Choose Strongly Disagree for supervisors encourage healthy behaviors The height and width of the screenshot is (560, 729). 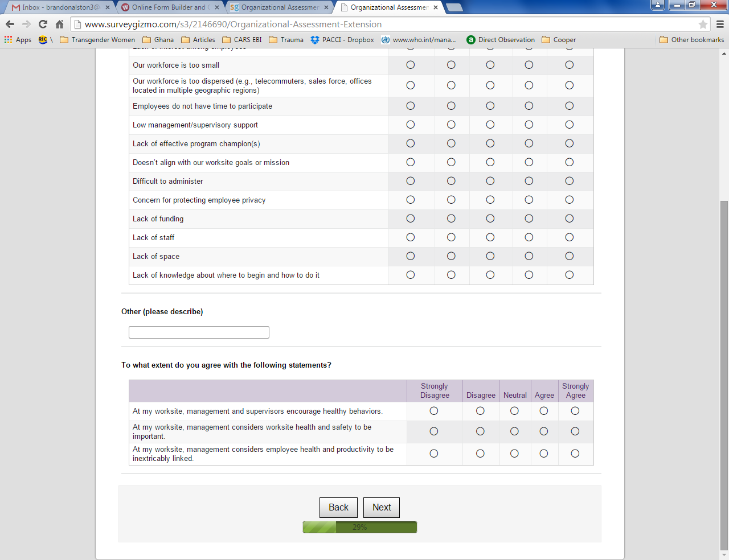pyautogui.click(x=434, y=411)
